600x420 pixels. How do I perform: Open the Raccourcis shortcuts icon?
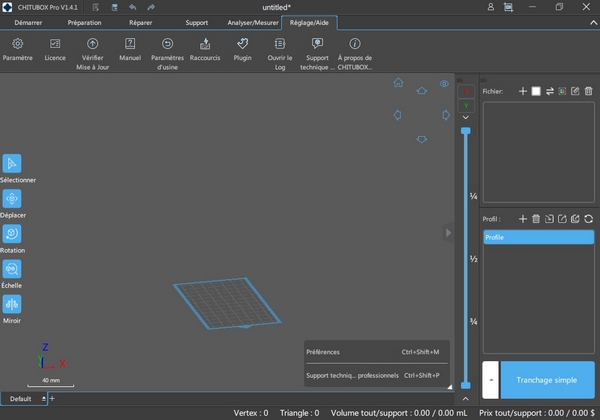point(205,44)
